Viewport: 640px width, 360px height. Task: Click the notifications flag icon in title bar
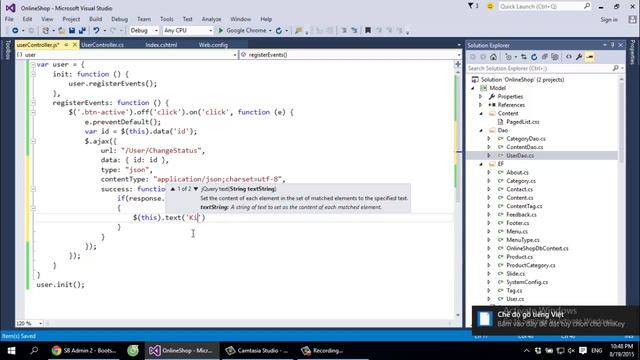click(x=471, y=6)
